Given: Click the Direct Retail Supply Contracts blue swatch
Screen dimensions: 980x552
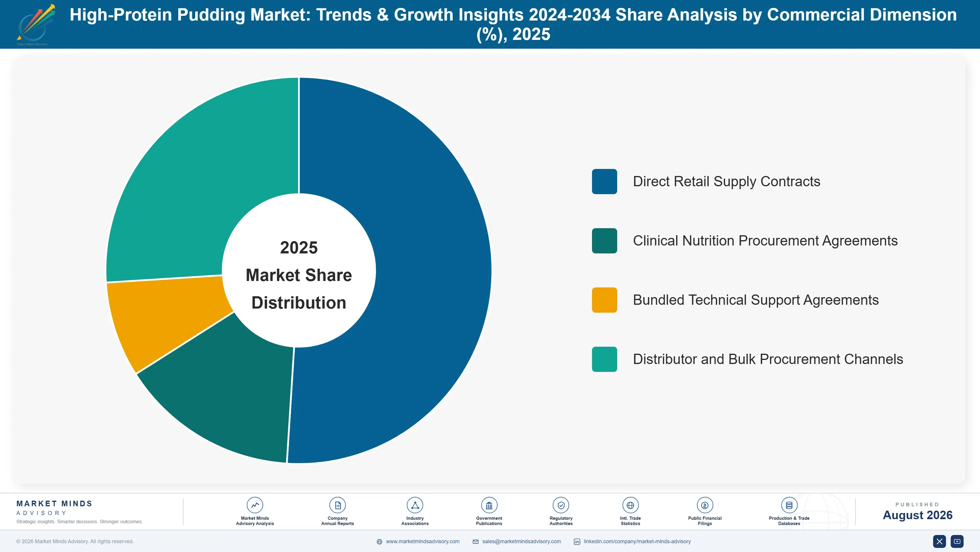Looking at the screenshot, I should click(605, 182).
